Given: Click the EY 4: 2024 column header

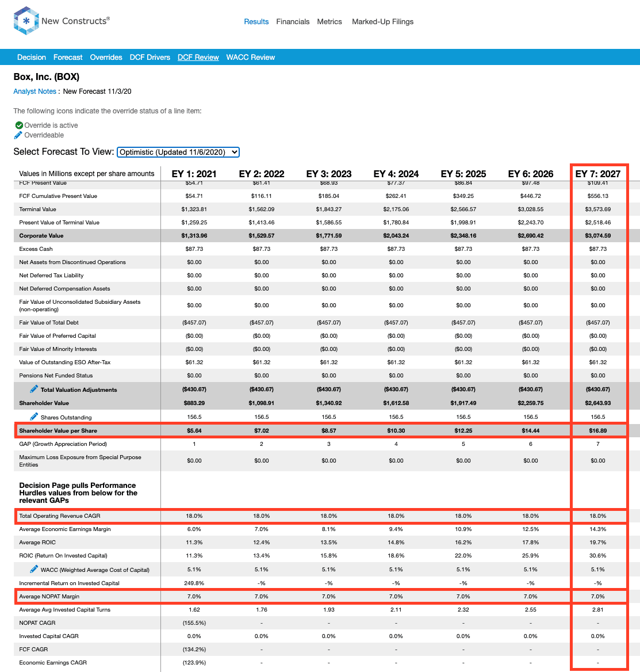Looking at the screenshot, I should [396, 174].
